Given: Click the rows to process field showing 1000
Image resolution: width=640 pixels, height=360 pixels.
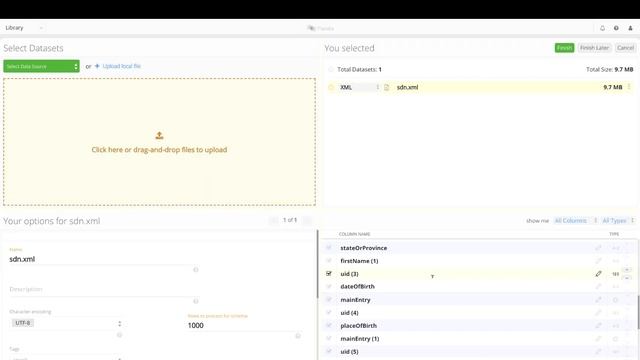Looking at the screenshot, I should (243, 325).
